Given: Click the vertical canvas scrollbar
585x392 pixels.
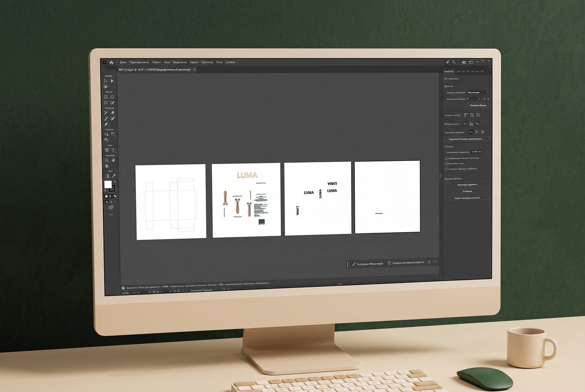Looking at the screenshot, I should coord(440,175).
